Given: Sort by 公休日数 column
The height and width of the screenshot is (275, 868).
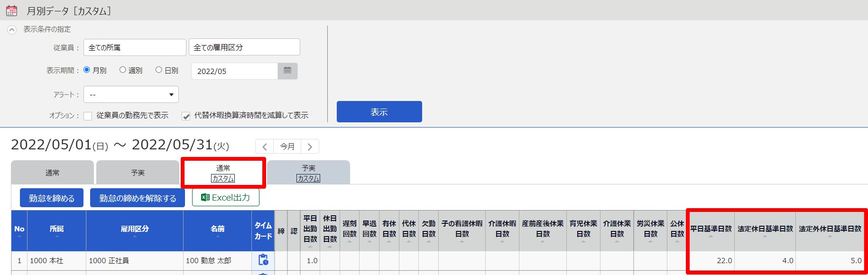Looking at the screenshot, I should click(677, 230).
